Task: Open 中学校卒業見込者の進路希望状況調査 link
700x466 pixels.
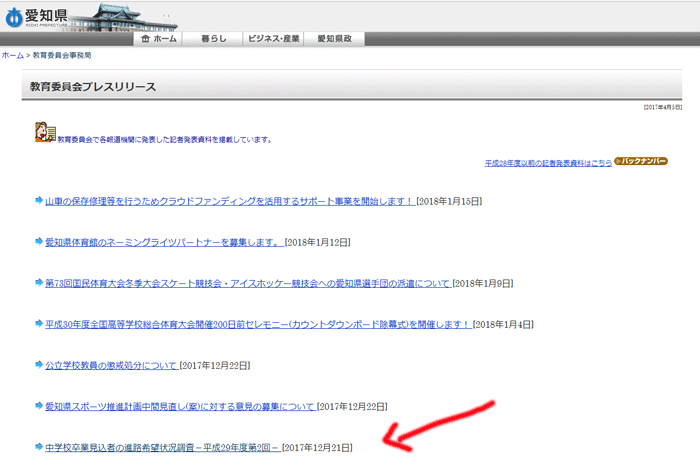Action: tap(162, 448)
